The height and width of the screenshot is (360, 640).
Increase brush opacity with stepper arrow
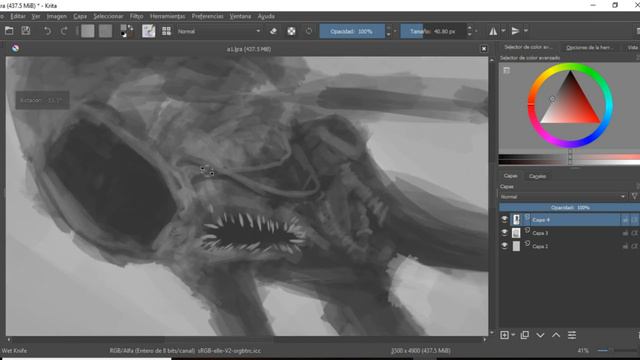(388, 28)
